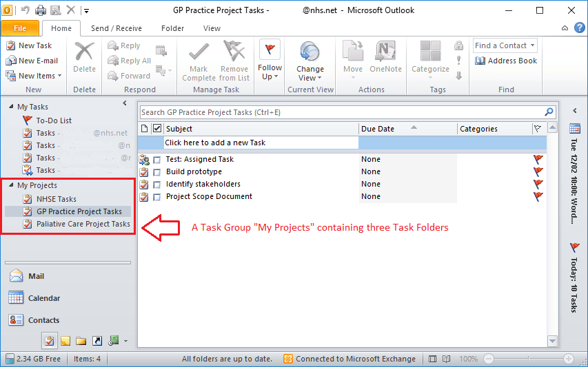Sort by the Subject column
Screen dimensions: 588x367
pos(261,129)
